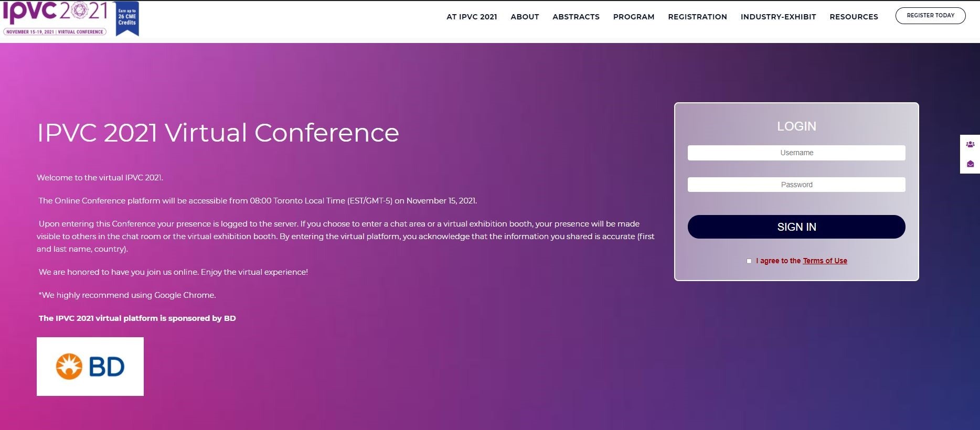Open the envelope messages icon on right sidebar

pos(970,164)
